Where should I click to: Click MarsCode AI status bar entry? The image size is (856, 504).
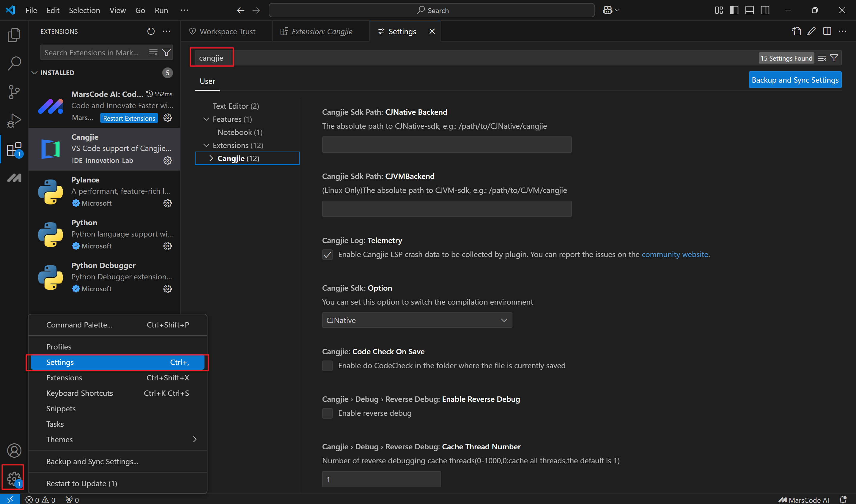coord(803,500)
